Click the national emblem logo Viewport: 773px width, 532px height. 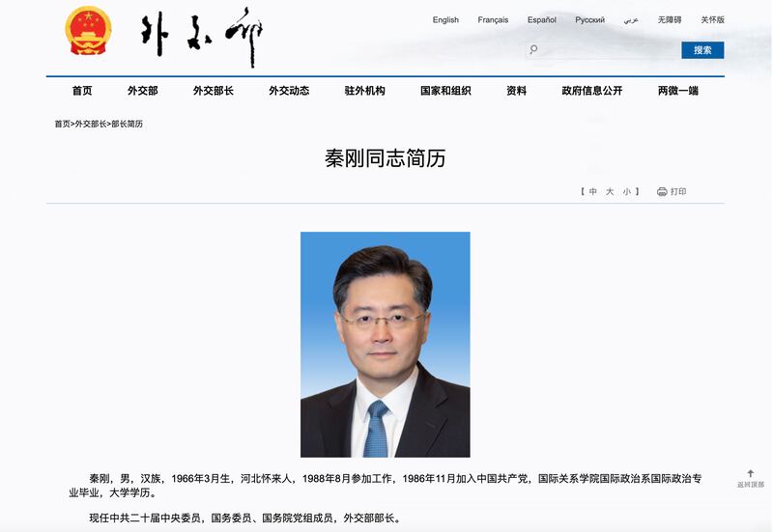(x=88, y=32)
